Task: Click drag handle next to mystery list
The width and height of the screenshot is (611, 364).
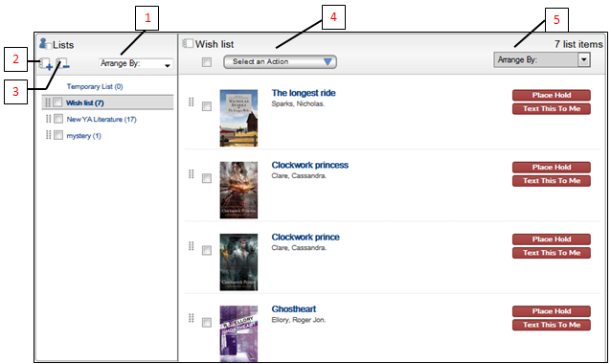Action: coord(48,135)
